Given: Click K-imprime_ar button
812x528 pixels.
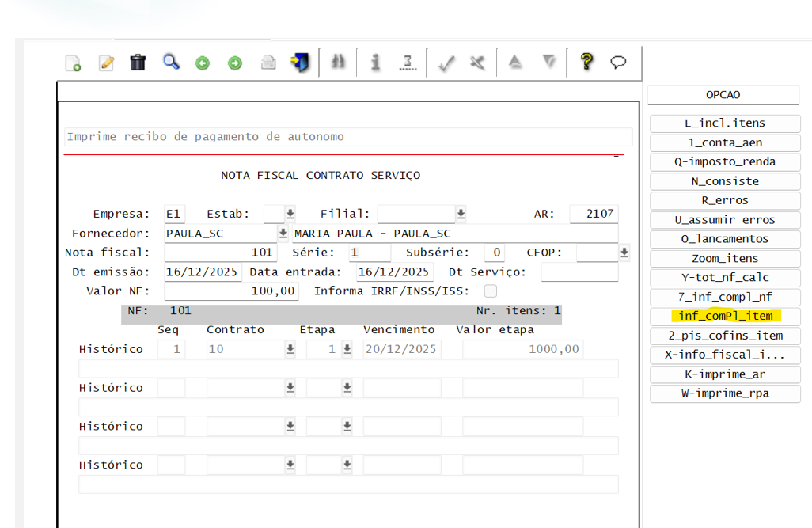Looking at the screenshot, I should coord(725,374).
